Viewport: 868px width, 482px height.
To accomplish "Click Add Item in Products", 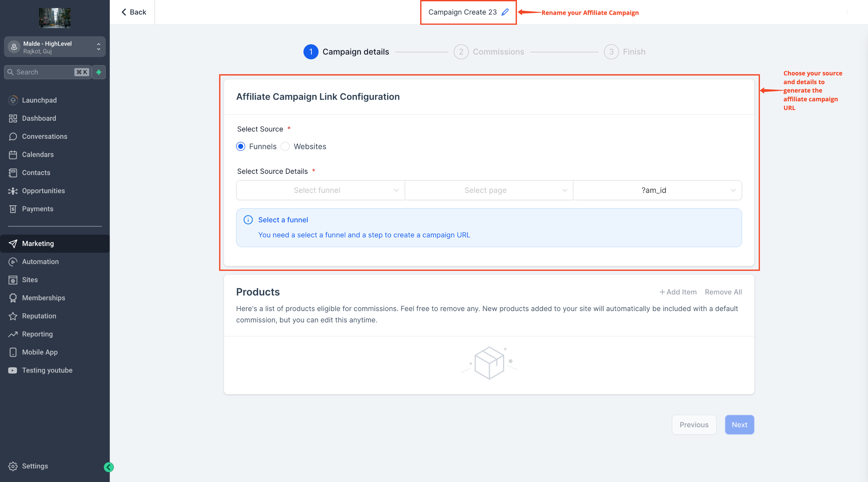I will pyautogui.click(x=678, y=292).
